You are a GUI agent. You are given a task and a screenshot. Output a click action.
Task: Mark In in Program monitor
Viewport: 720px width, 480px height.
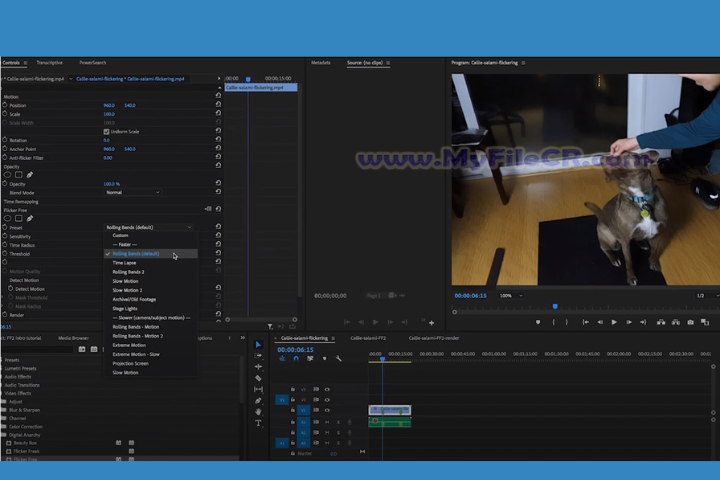point(553,322)
